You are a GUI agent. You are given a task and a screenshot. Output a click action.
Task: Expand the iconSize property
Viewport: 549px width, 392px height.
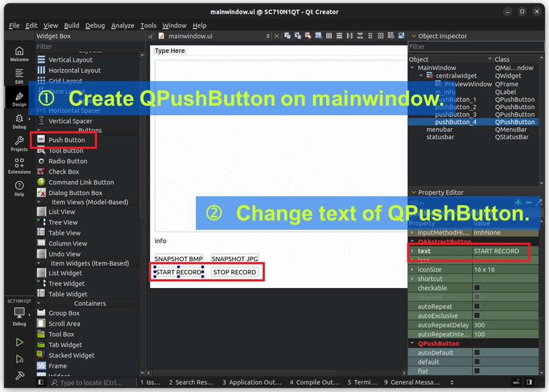point(412,269)
